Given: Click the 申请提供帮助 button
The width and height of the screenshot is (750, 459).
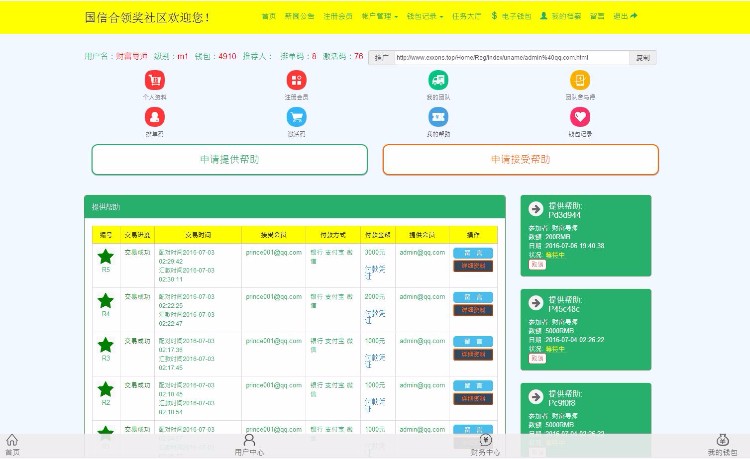Looking at the screenshot, I should (x=230, y=160).
